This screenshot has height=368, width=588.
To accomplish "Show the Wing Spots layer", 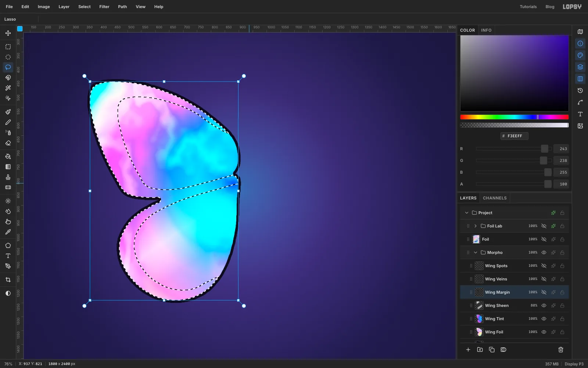I will click(x=544, y=266).
